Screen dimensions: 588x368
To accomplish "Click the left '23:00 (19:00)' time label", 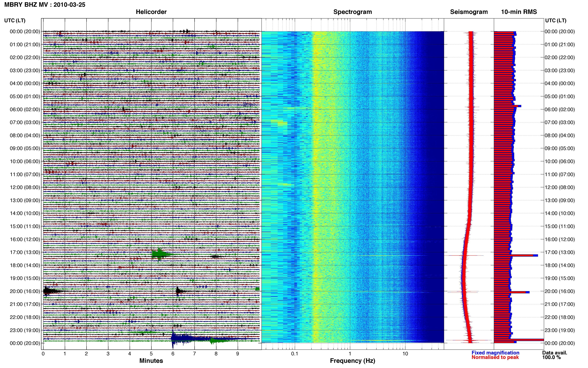I will 25,330.
